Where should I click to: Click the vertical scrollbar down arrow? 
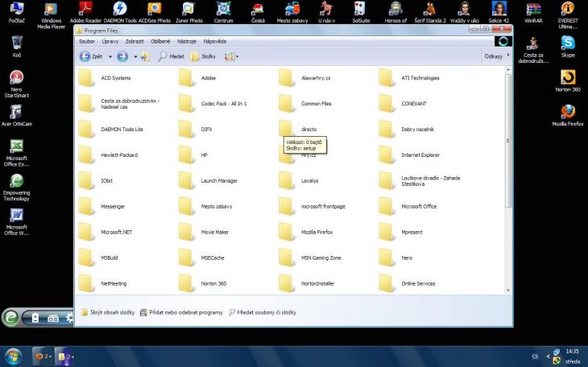point(508,291)
